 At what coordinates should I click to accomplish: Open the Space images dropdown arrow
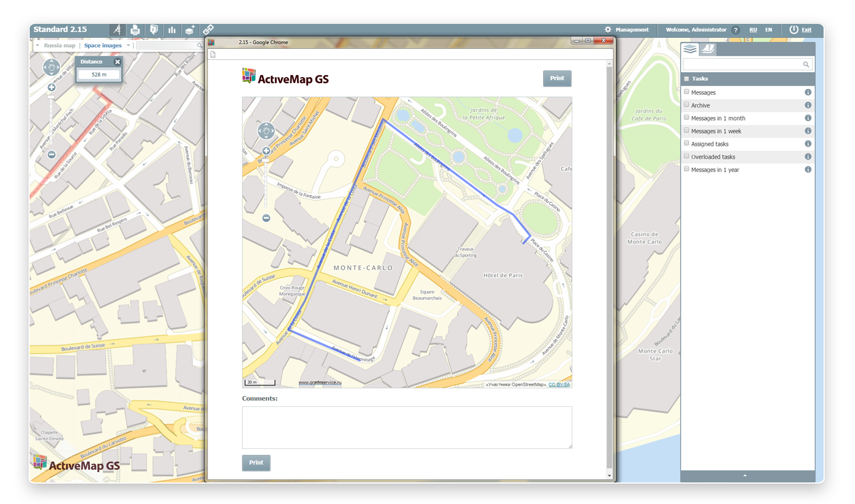click(x=129, y=45)
